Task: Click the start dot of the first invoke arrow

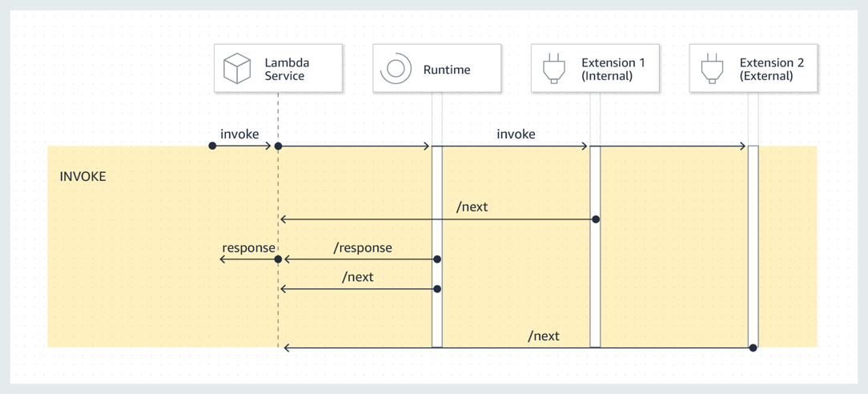Action: coord(212,146)
